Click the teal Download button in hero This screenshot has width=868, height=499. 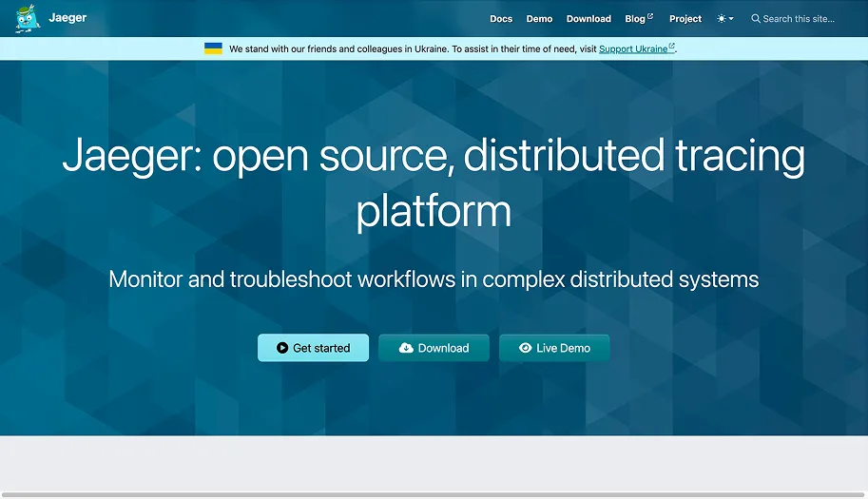(x=434, y=348)
